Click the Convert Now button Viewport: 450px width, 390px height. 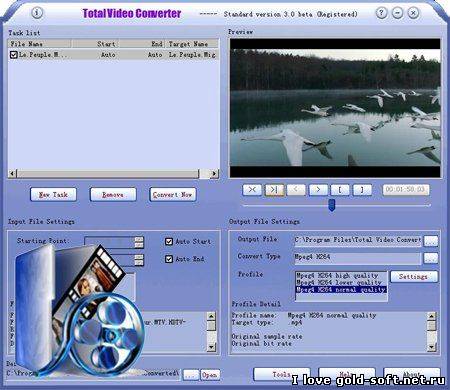[173, 195]
